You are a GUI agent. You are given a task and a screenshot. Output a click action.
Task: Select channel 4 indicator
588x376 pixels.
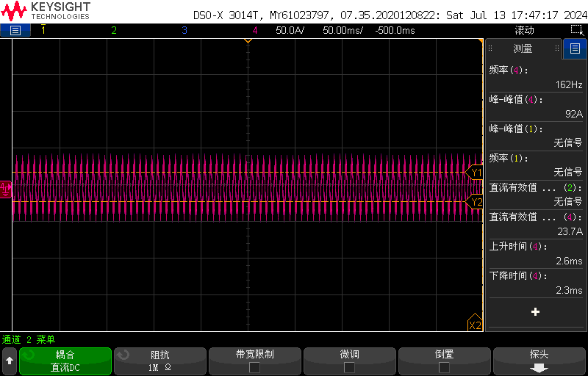(x=255, y=30)
